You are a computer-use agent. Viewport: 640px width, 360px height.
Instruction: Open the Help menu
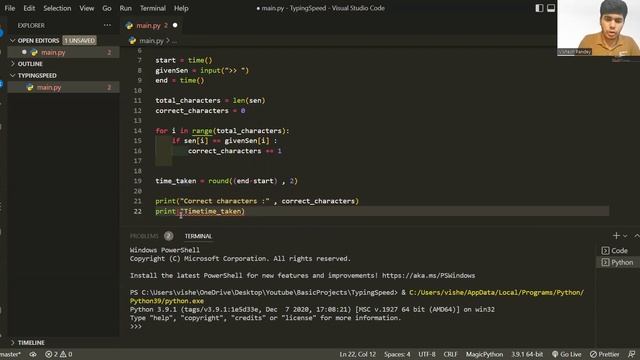coord(181,8)
